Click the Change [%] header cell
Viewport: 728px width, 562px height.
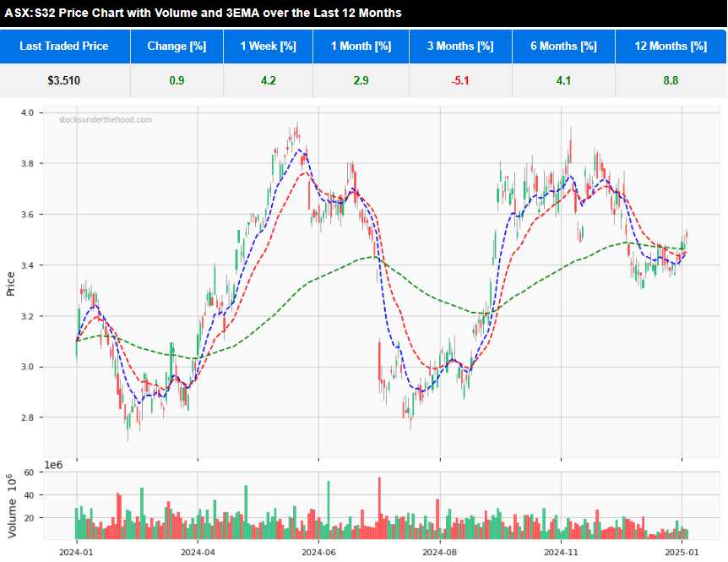[177, 46]
